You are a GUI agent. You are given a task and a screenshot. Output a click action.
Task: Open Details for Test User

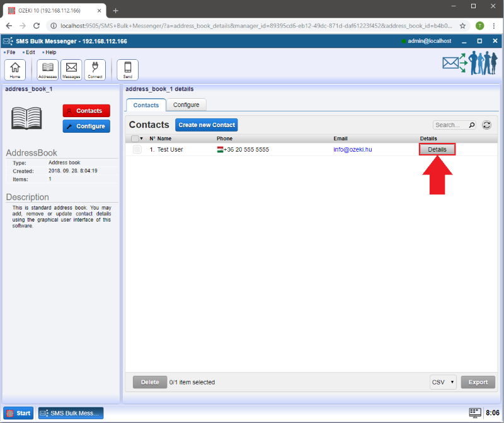(437, 150)
